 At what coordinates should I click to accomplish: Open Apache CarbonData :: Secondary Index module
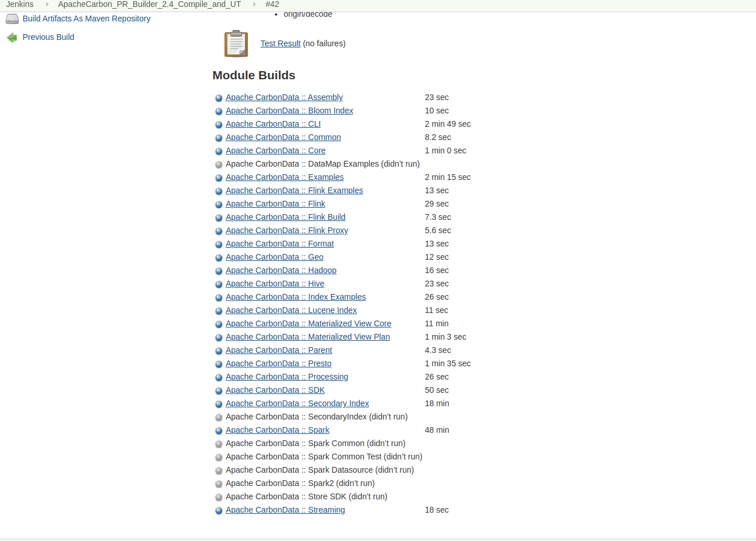pyautogui.click(x=298, y=403)
